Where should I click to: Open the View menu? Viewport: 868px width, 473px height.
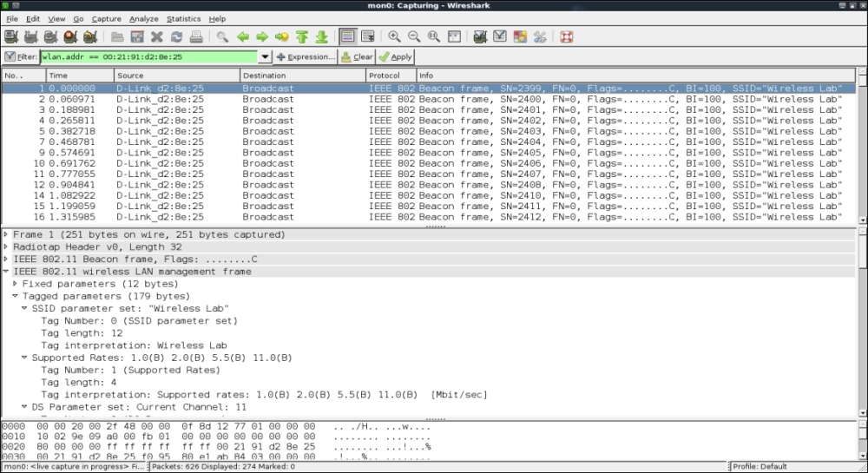tap(56, 19)
